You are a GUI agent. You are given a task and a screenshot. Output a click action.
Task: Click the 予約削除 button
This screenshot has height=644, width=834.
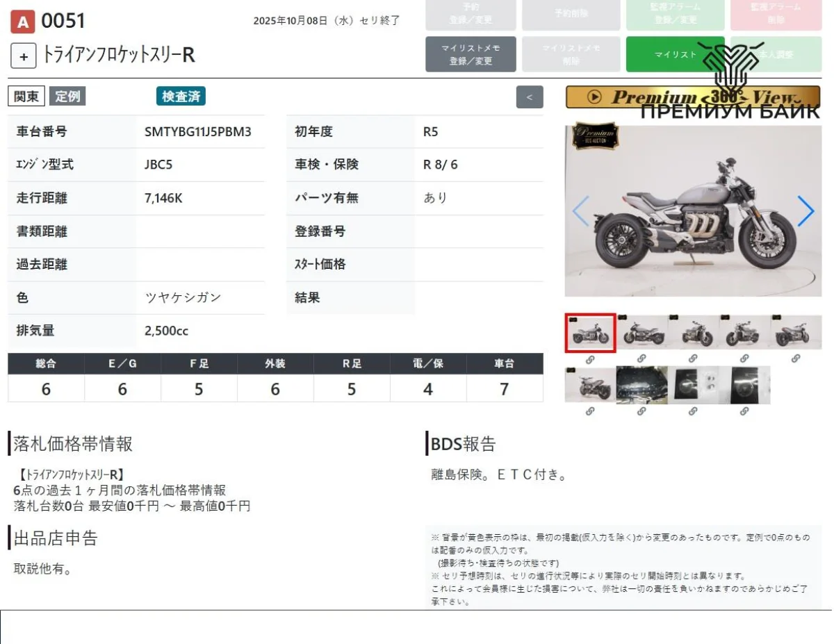571,14
